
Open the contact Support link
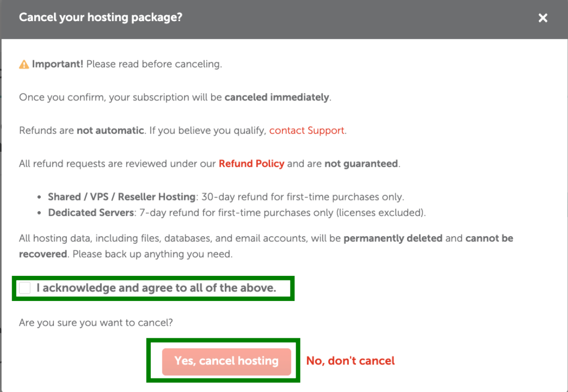pos(307,131)
